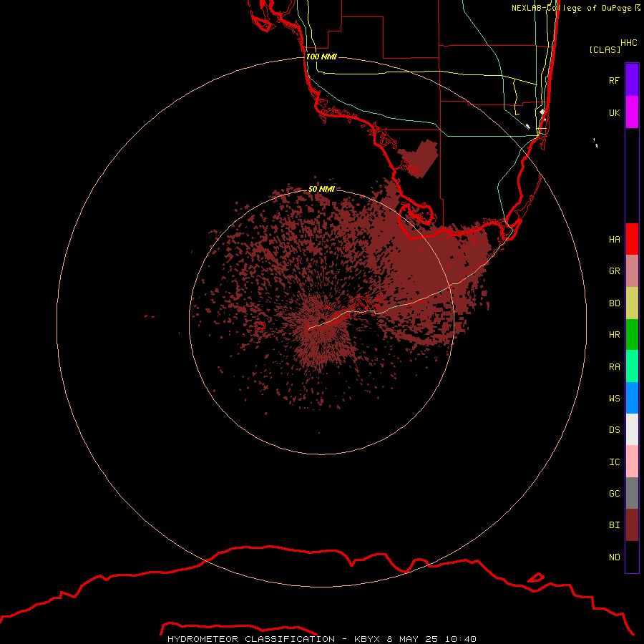Viewport: 644px width, 644px height.
Task: Click the 10:40 timestamp
Action: coord(460,639)
